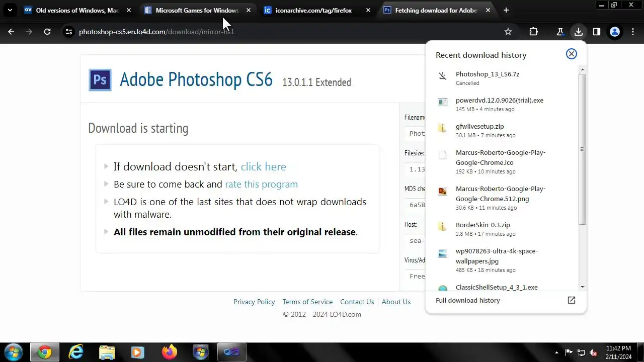The image size is (644, 362).
Task: Toggle the Downloads toolbar icon
Action: [579, 32]
